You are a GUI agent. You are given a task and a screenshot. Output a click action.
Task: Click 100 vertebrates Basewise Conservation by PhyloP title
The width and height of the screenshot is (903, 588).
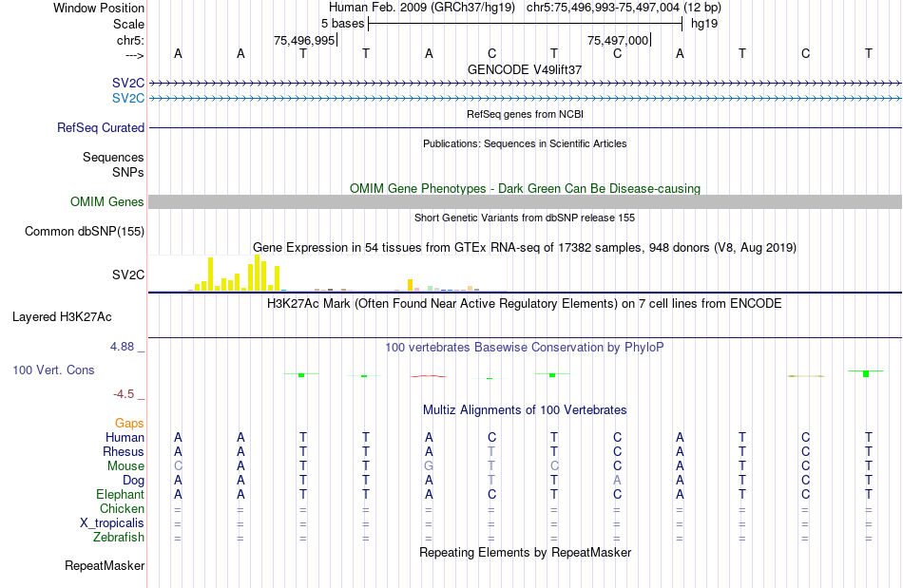click(525, 348)
